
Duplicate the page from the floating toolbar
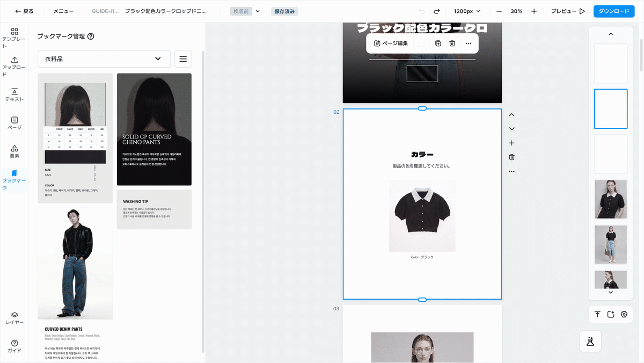tap(438, 43)
